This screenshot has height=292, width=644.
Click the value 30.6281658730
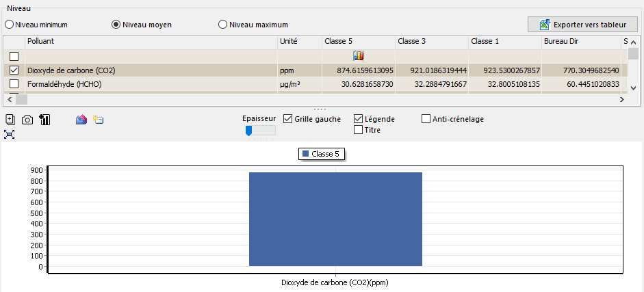coord(368,85)
